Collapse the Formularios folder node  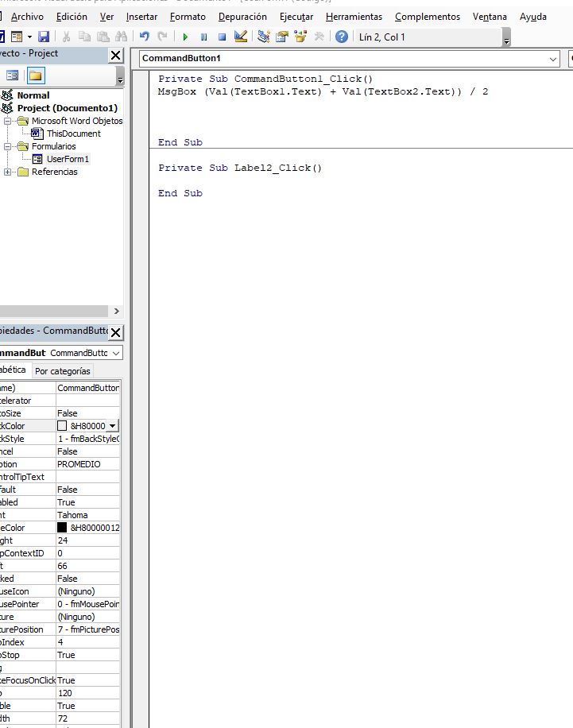coord(8,146)
